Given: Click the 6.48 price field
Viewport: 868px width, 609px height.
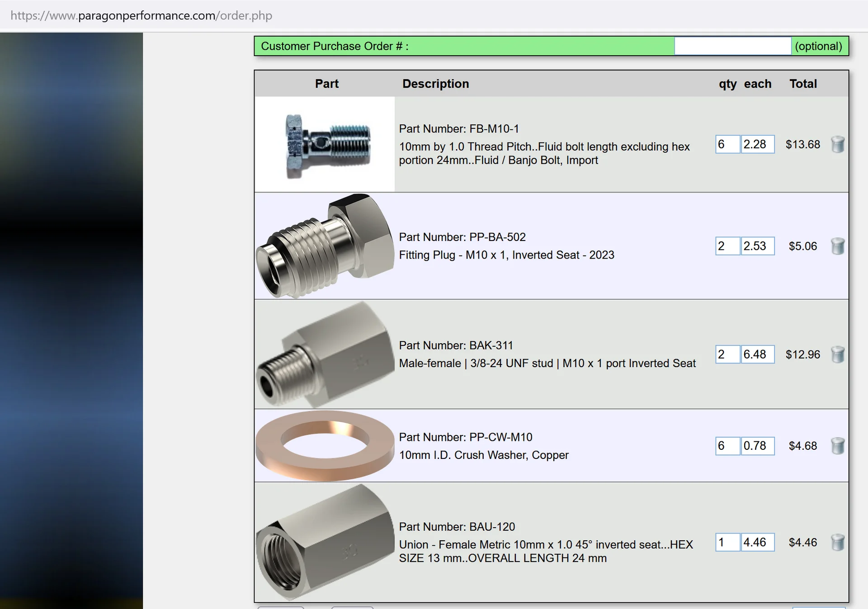Looking at the screenshot, I should click(x=758, y=354).
